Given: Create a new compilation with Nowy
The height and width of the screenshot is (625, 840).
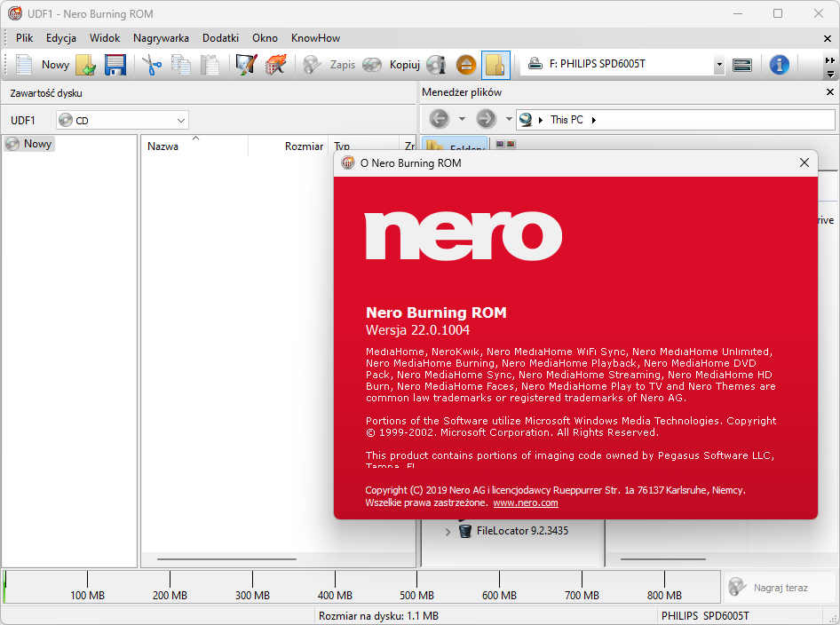Looking at the screenshot, I should 43,65.
